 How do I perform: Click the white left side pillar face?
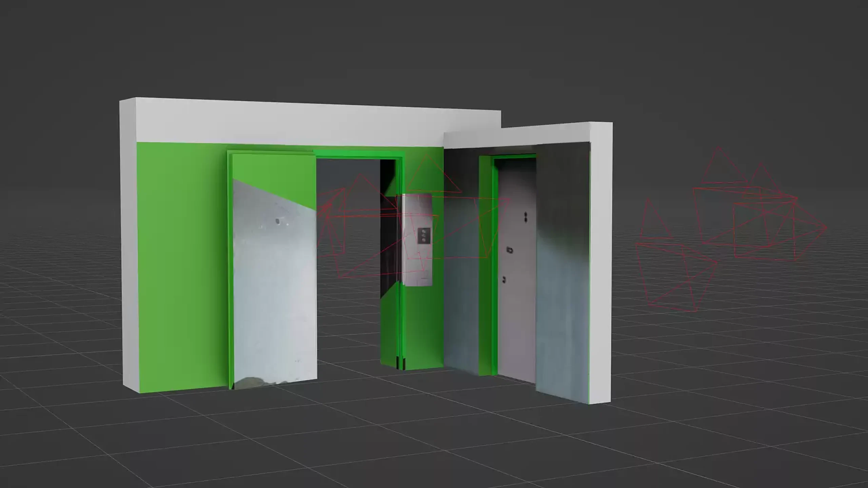[x=128, y=244]
